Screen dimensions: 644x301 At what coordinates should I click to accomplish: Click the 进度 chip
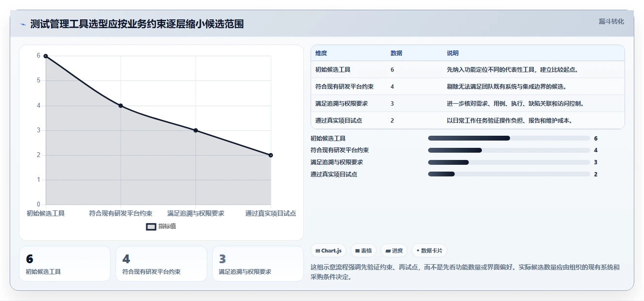394,251
